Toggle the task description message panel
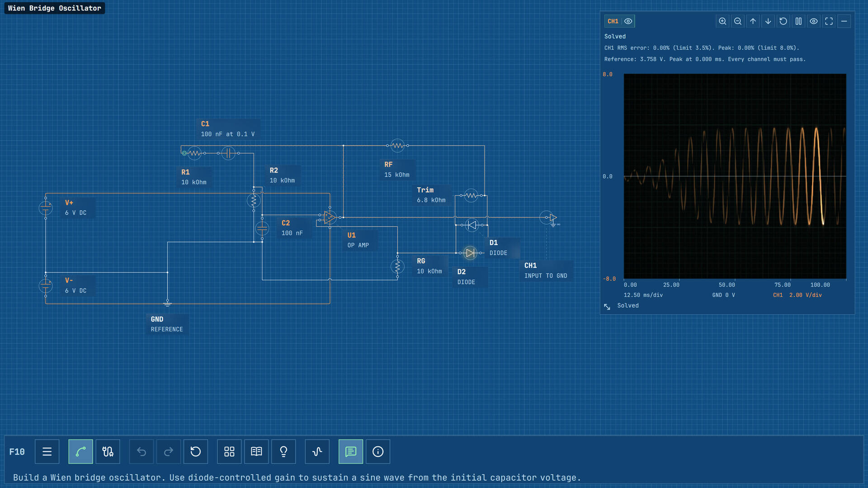Viewport: 868px width, 488px height. (351, 451)
